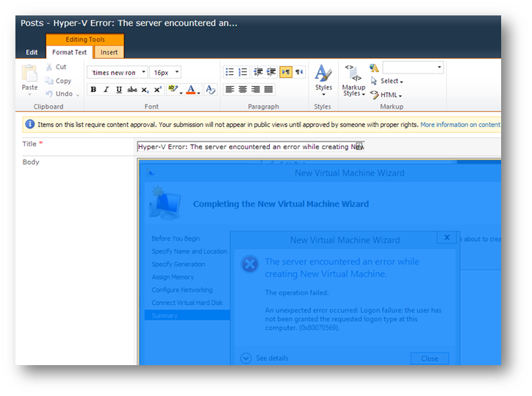The height and width of the screenshot is (396, 532).
Task: Insert a numbered list
Action: coord(242,72)
